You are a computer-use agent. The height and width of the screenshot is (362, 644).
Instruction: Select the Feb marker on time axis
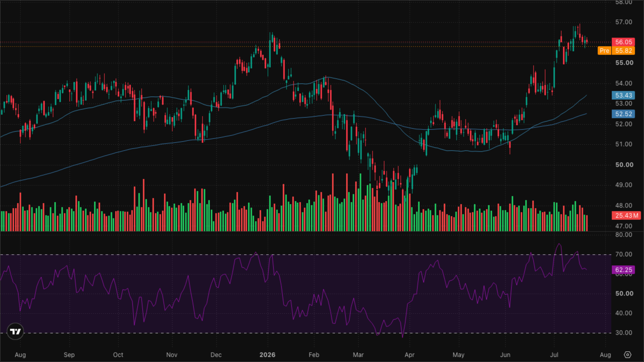coord(314,355)
